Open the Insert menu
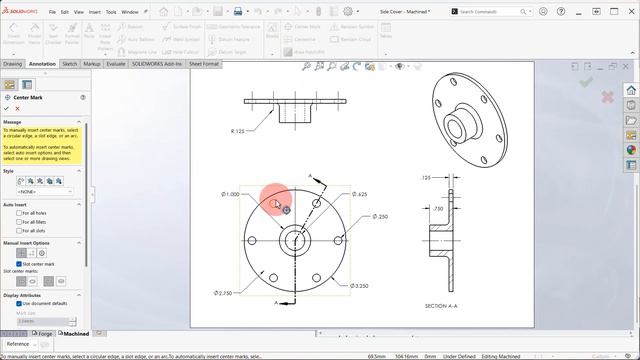 pyautogui.click(x=95, y=12)
